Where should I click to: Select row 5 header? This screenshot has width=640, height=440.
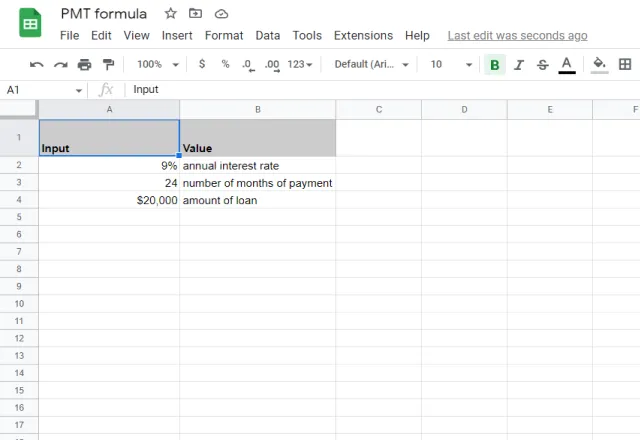coord(19,217)
